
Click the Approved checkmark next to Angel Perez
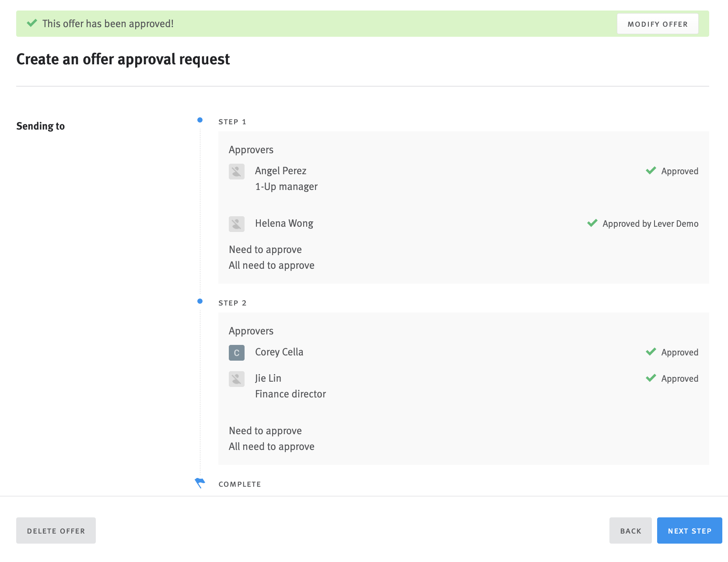pyautogui.click(x=651, y=170)
